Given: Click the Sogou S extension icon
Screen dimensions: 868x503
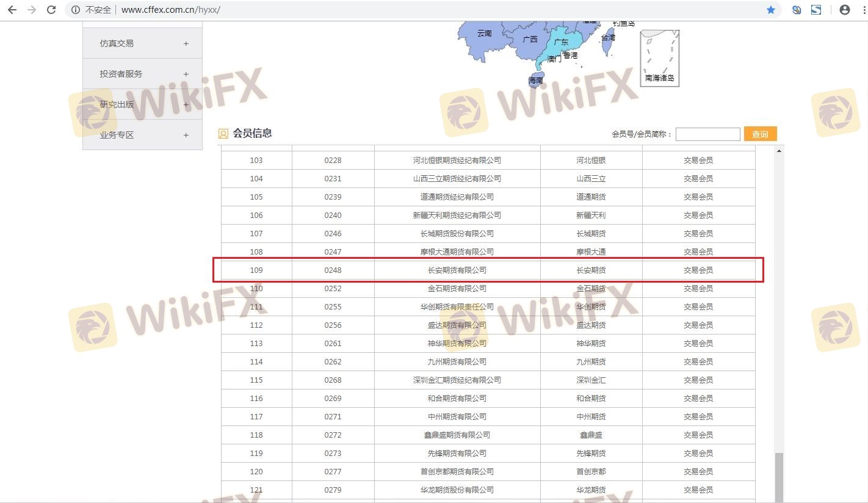Looking at the screenshot, I should pos(816,10).
